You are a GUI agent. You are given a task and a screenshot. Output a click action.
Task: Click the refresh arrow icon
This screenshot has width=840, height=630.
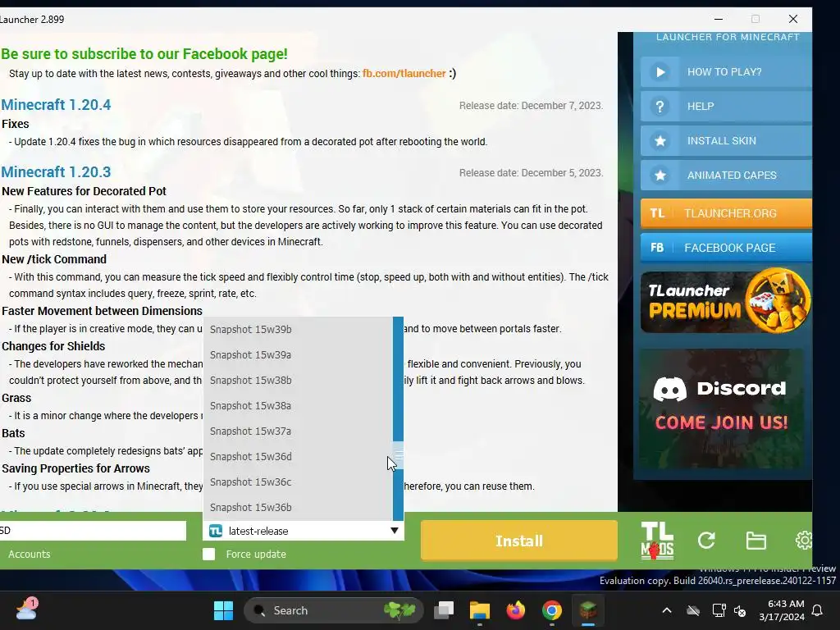(706, 541)
